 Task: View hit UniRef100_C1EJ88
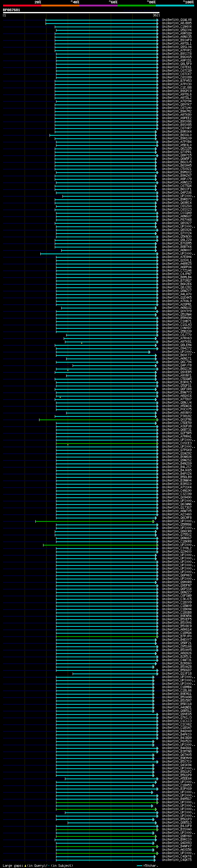(x=177, y=88)
